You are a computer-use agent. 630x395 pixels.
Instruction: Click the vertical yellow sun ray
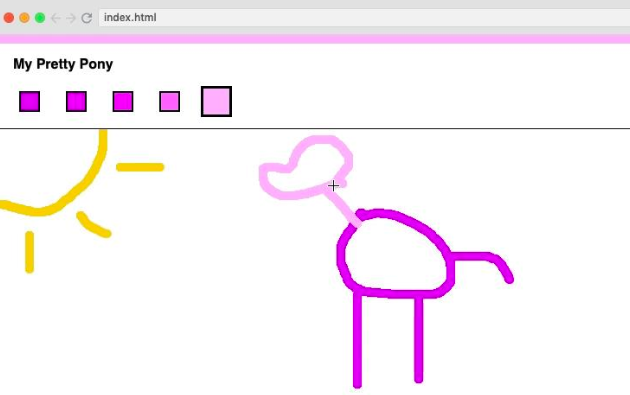pos(29,252)
